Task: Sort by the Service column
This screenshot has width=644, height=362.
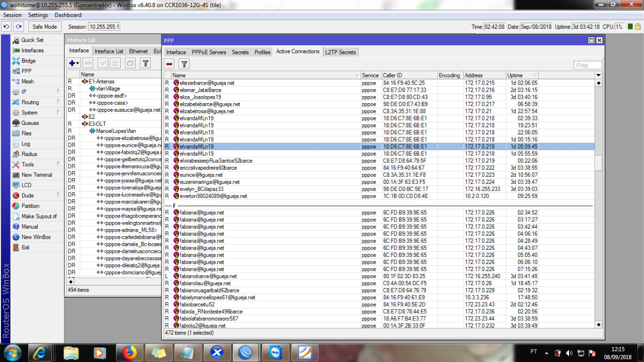Action: (371, 76)
